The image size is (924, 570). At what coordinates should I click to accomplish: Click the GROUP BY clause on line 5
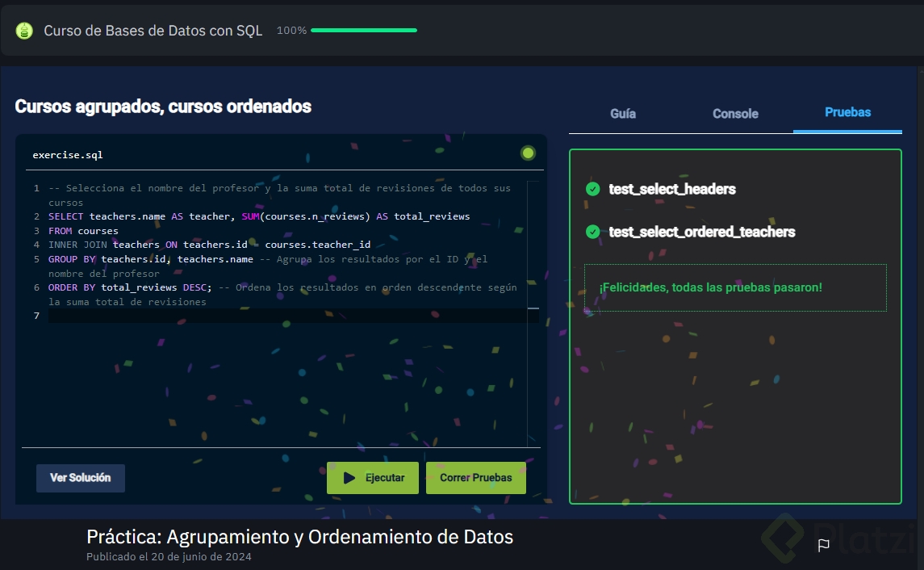pos(151,259)
